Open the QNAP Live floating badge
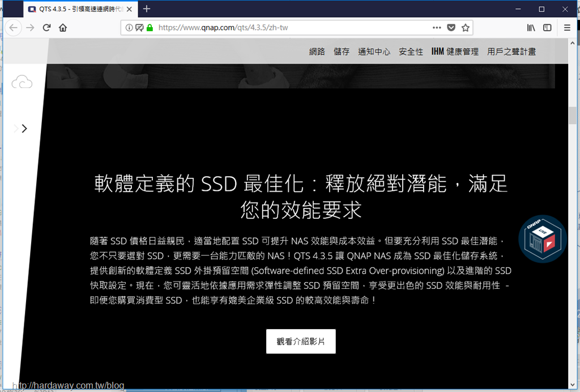 [542, 239]
